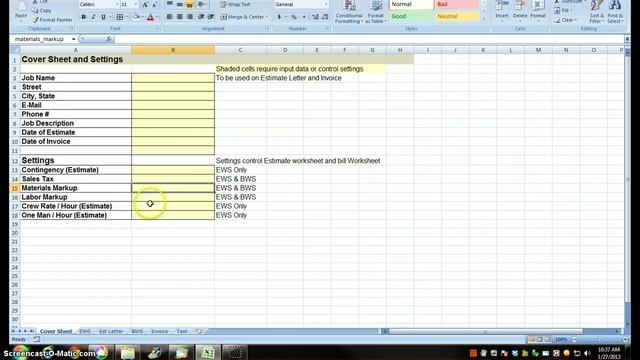Image resolution: width=640 pixels, height=360 pixels.
Task: Toggle Top Align in Alignment group
Action: [169, 4]
